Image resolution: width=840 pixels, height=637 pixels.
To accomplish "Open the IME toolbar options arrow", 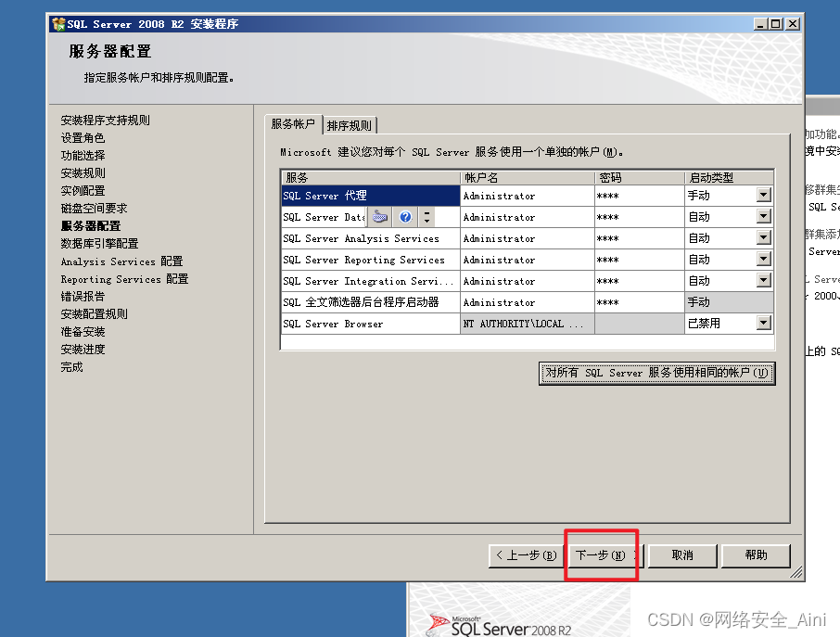I will pos(427,217).
